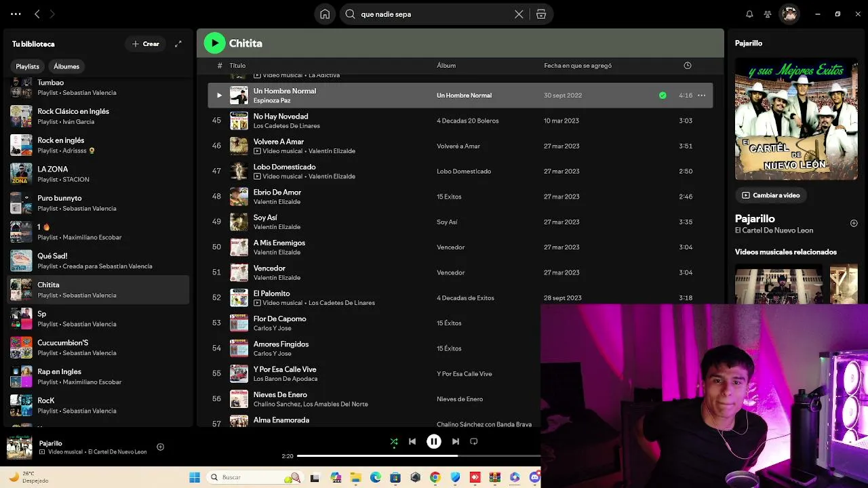Open the album link Volveré a Amar
This screenshot has height=488, width=868.
458,146
